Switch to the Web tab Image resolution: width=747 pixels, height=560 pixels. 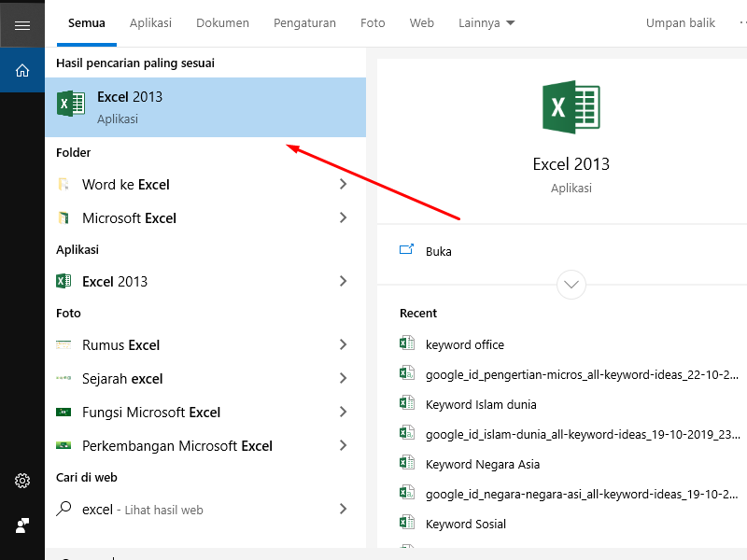(x=422, y=22)
